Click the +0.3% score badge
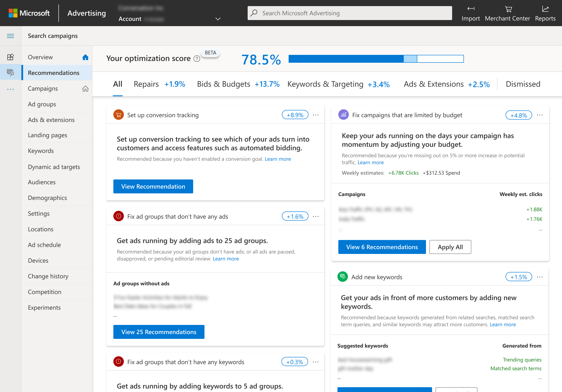Screen dimensions: 562x392 tap(295, 362)
